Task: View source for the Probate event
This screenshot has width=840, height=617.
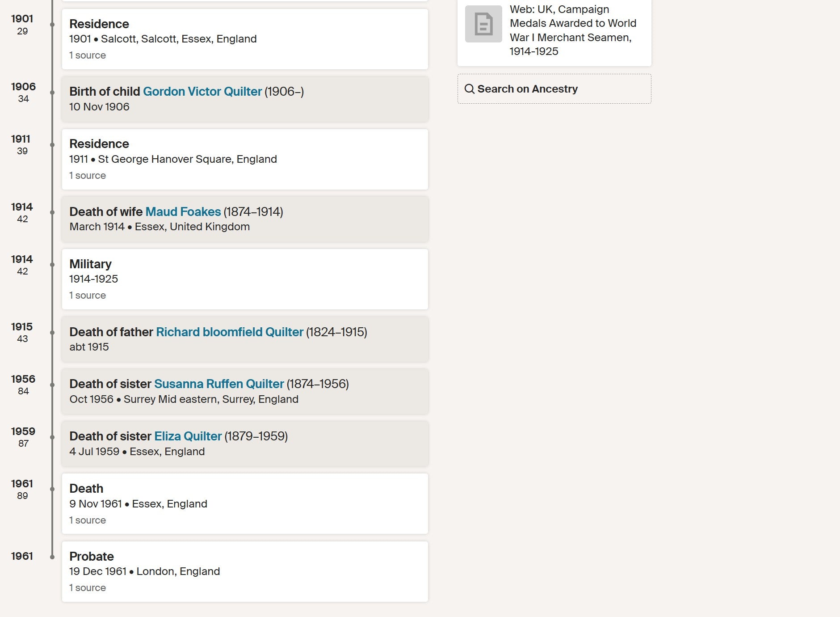Action: 88,588
